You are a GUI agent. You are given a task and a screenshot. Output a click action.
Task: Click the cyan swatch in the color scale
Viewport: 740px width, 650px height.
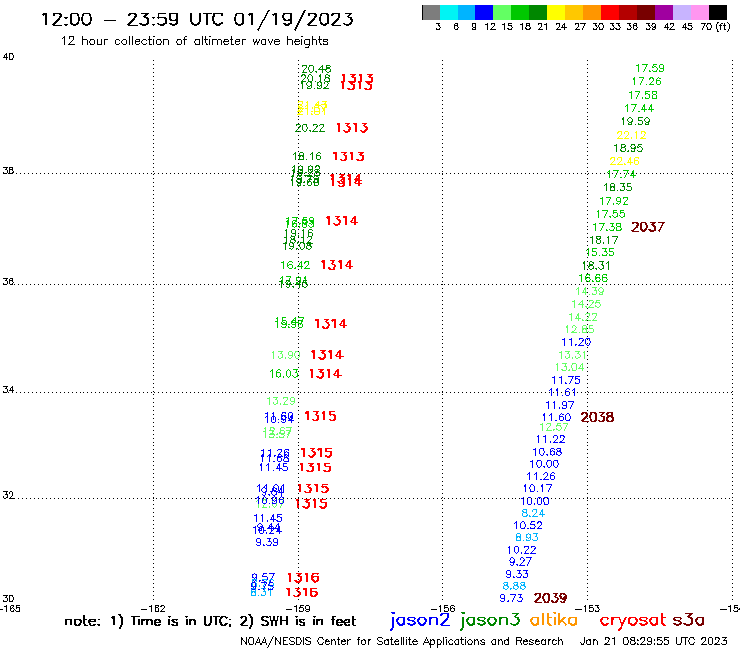[x=449, y=12]
